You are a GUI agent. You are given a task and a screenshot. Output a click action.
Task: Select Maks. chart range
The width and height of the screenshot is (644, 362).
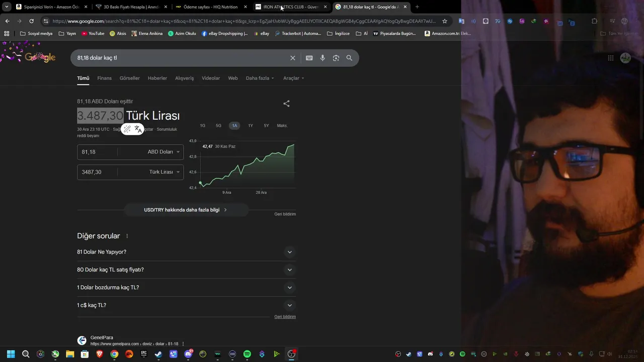tap(282, 126)
